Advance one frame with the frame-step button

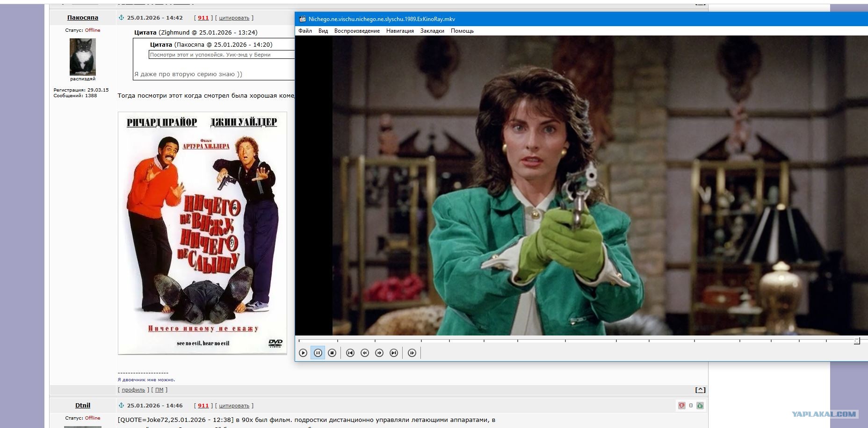(412, 353)
